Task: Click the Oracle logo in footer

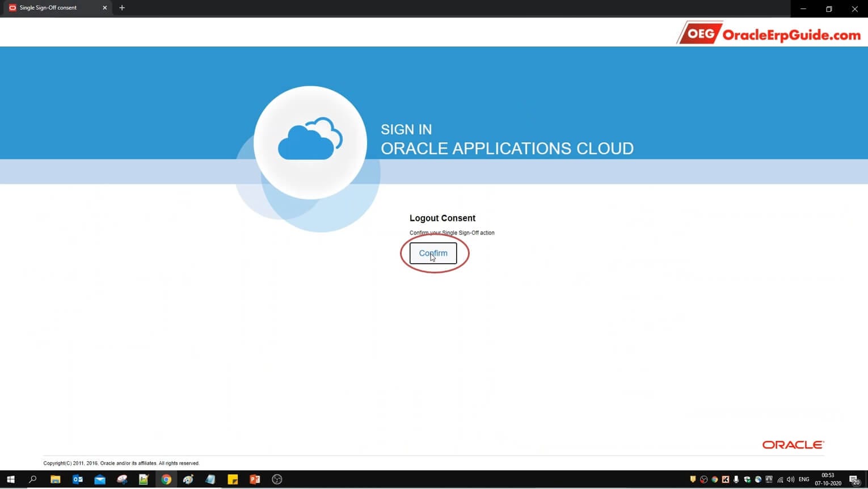Action: [x=793, y=445]
